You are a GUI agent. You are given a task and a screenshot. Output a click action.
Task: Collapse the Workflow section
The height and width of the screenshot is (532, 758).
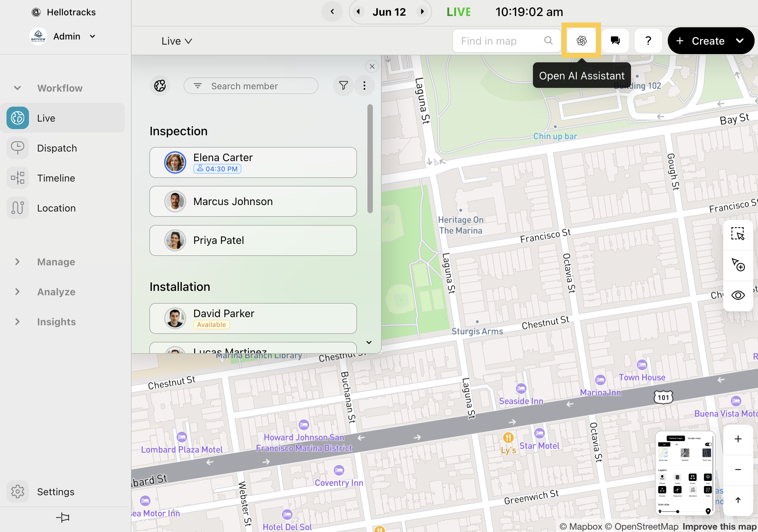[x=17, y=88]
